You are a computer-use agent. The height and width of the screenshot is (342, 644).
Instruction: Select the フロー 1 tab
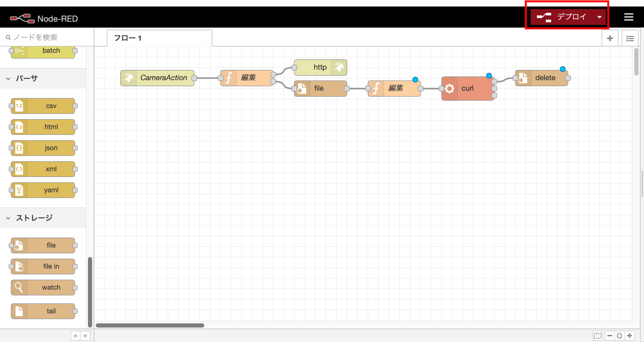[x=159, y=38]
